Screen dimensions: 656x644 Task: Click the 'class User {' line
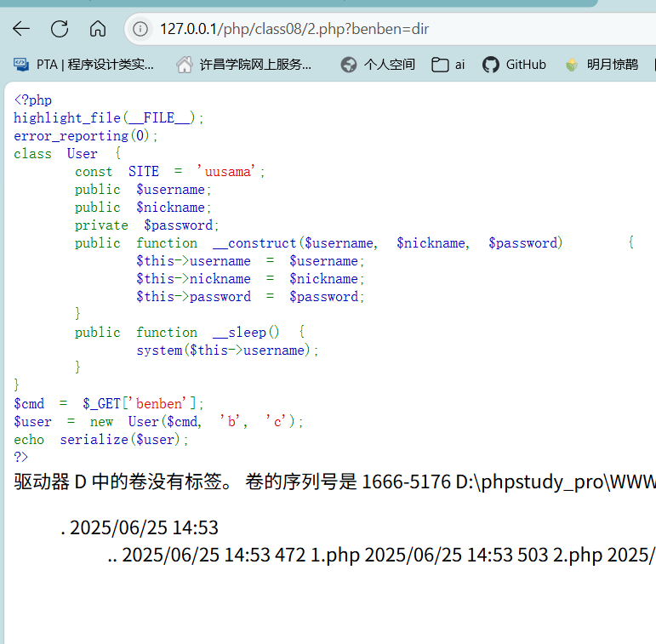[x=67, y=153]
